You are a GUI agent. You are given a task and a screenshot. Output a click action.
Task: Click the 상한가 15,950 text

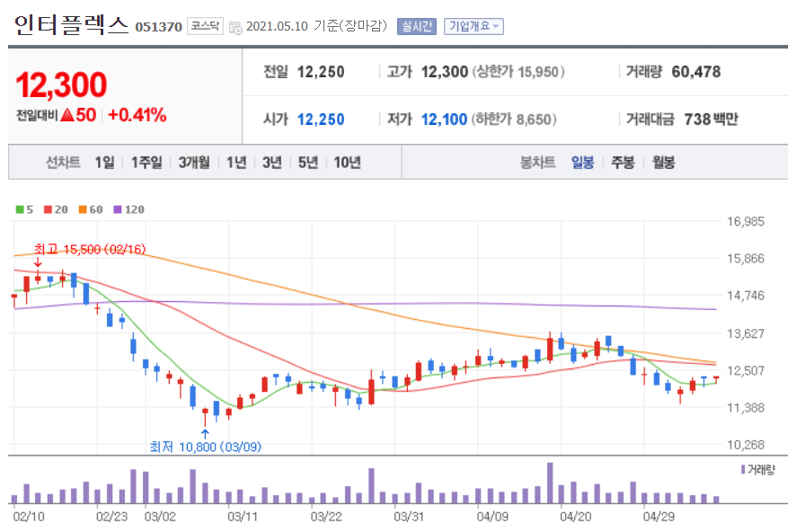point(518,72)
